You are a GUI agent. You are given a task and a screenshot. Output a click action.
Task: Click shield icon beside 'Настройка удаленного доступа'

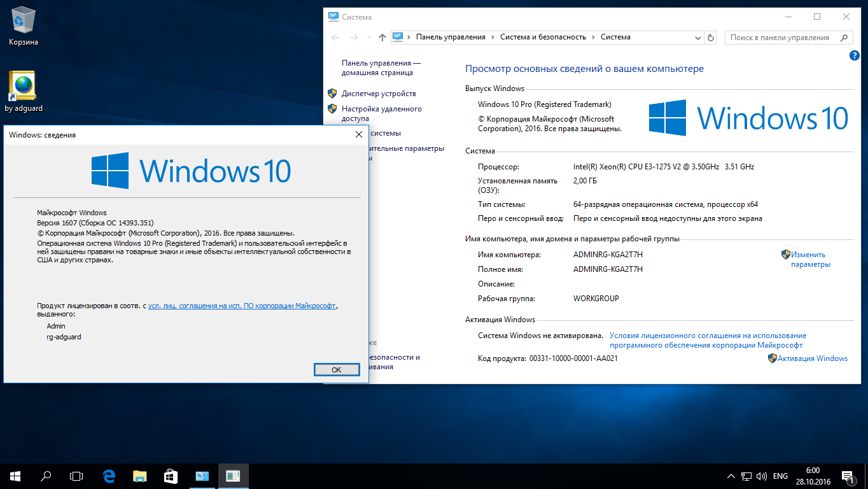[332, 109]
